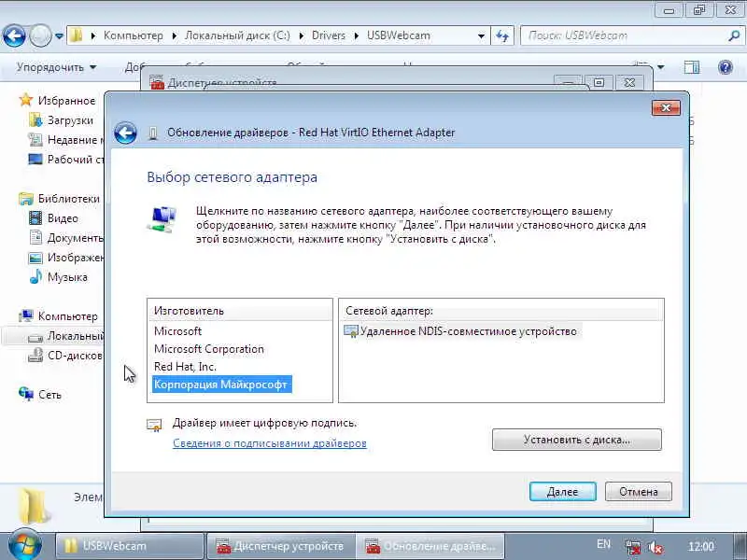Expand arrow after Drivers breadcrumb
Screen dimensions: 747x560
pyautogui.click(x=357, y=36)
